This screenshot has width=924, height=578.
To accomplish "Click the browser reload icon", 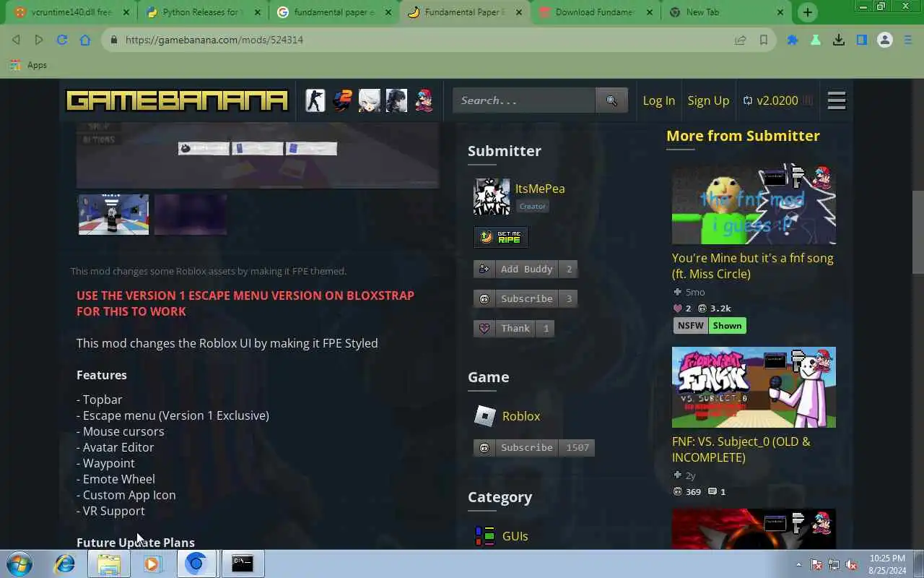I will [62, 40].
